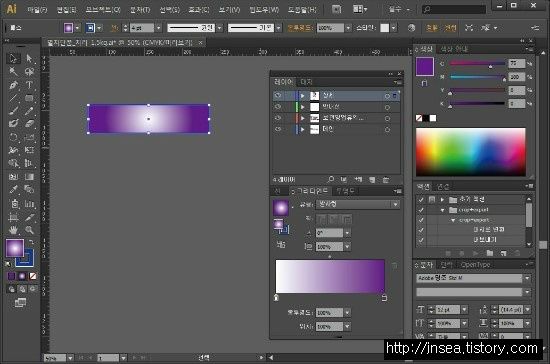Click the purple fill swatch in Color panel

pos(425,66)
